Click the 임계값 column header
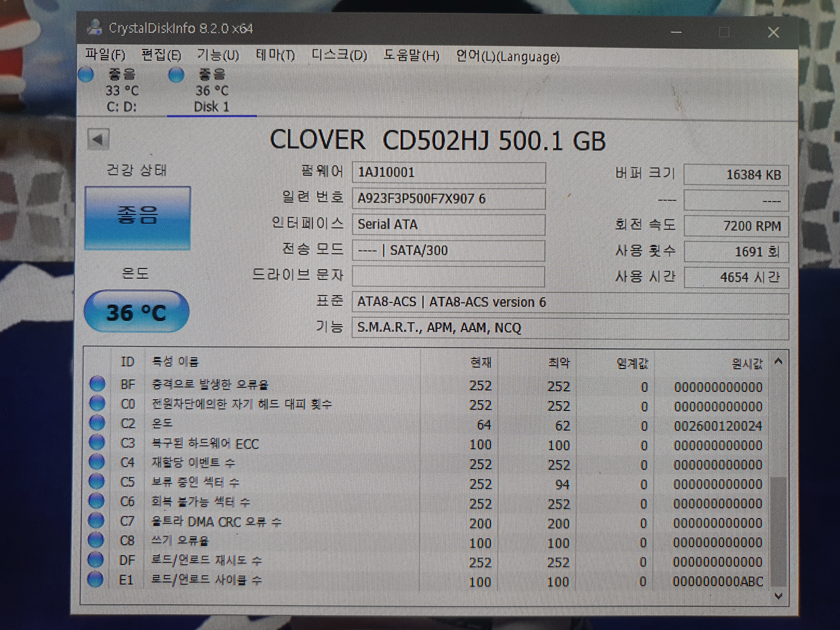The image size is (840, 630). coord(632,363)
